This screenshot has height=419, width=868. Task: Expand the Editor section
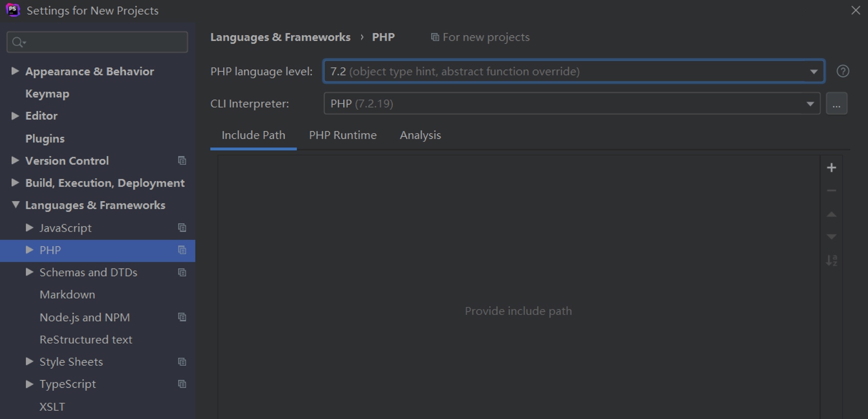(15, 116)
